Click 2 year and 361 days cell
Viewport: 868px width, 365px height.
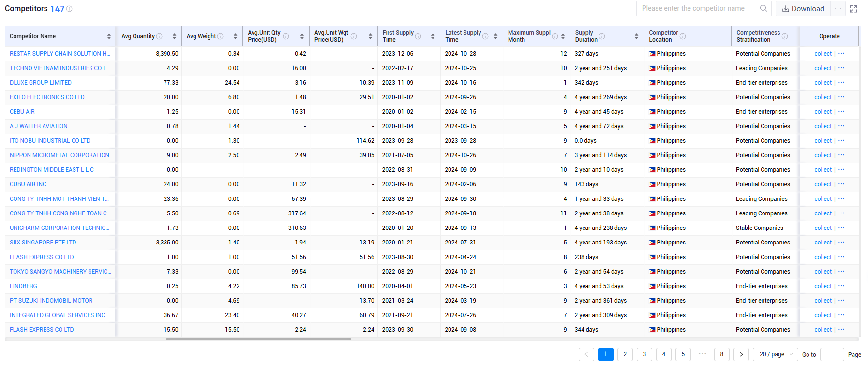[600, 301]
